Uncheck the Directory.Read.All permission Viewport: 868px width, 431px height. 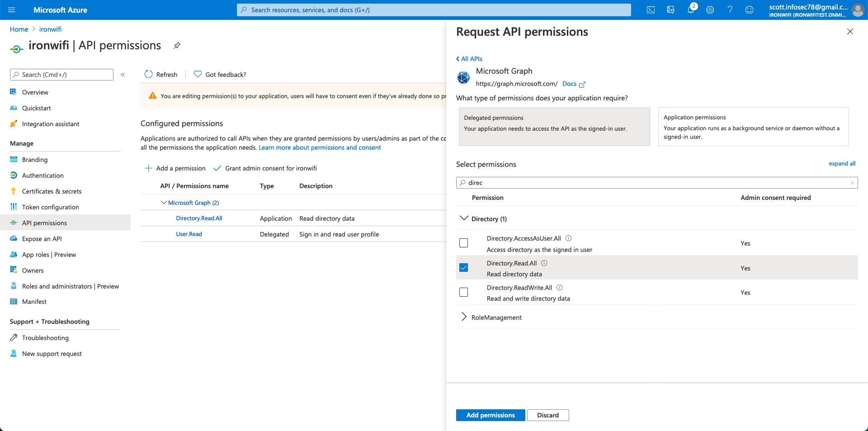(x=463, y=267)
